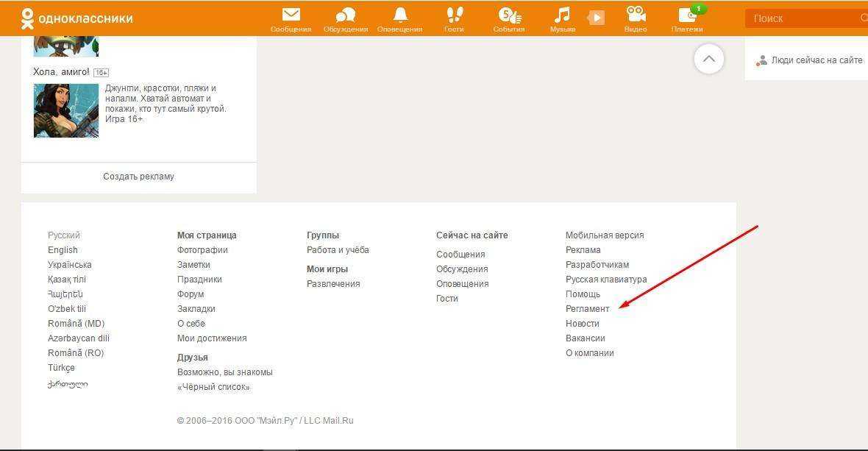868x451 pixels.
Task: Click Создать рекламу link
Action: [138, 177]
